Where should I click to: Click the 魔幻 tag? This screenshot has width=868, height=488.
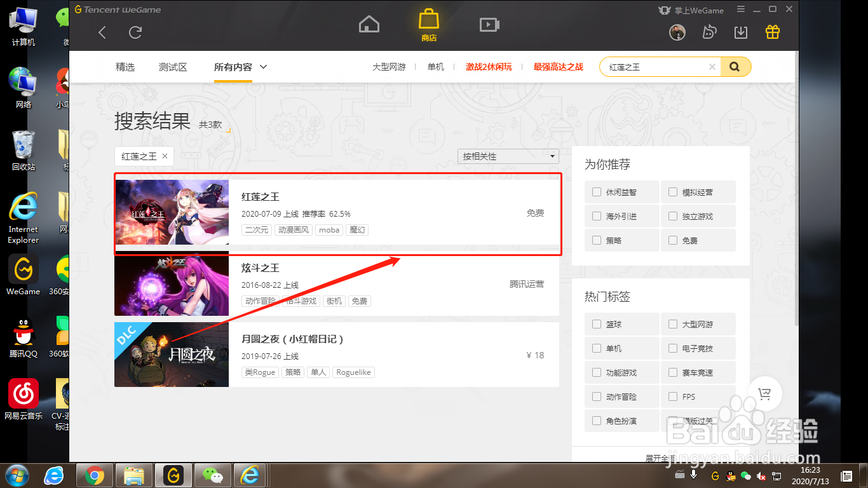358,230
